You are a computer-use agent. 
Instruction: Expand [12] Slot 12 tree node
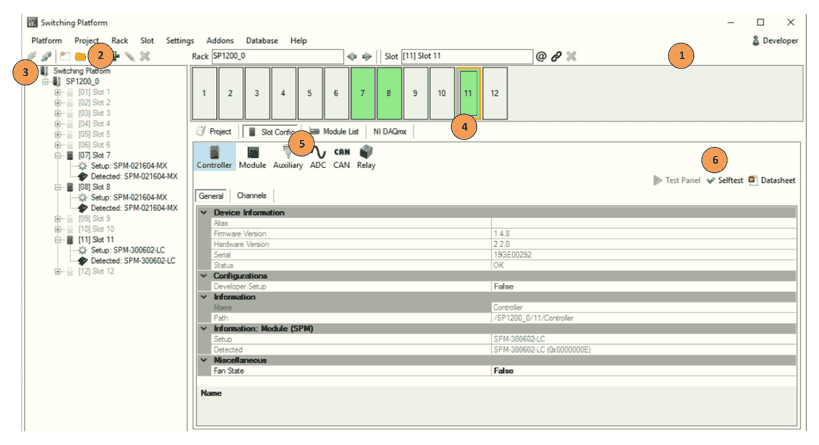57,271
